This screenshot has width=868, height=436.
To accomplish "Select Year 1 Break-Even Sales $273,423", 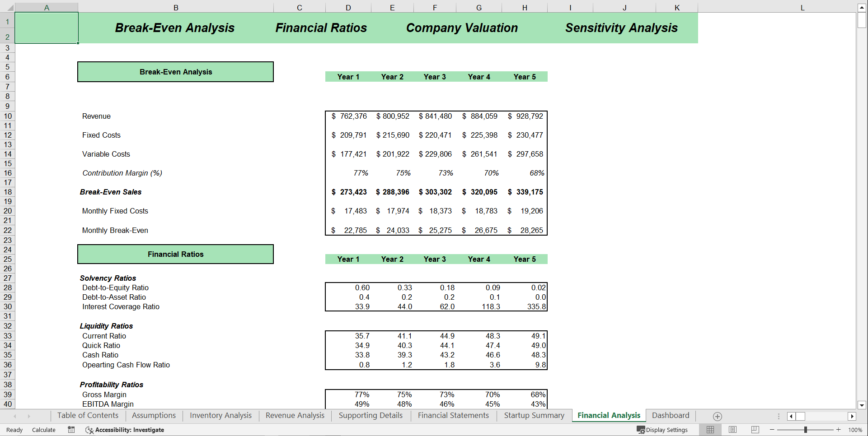I will (348, 192).
